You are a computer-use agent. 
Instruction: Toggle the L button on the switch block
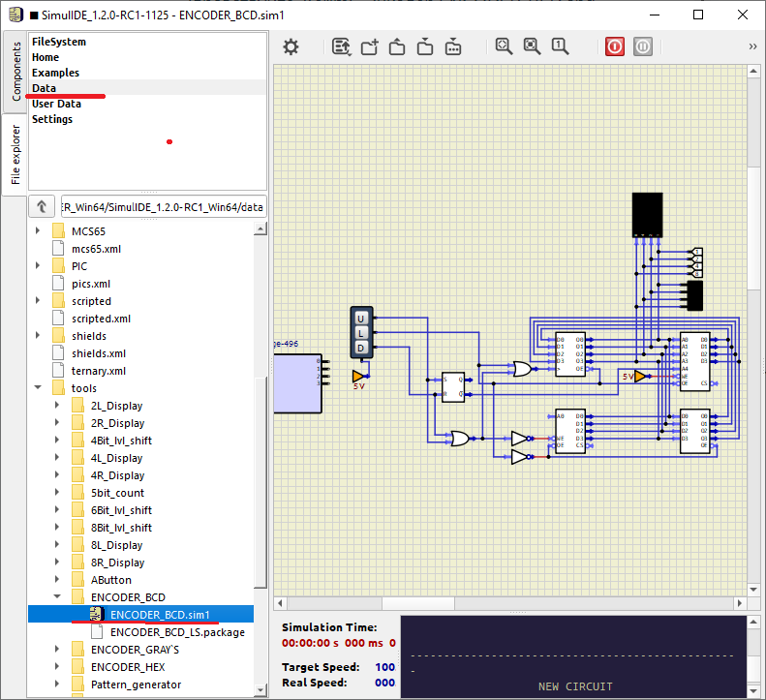[361, 333]
